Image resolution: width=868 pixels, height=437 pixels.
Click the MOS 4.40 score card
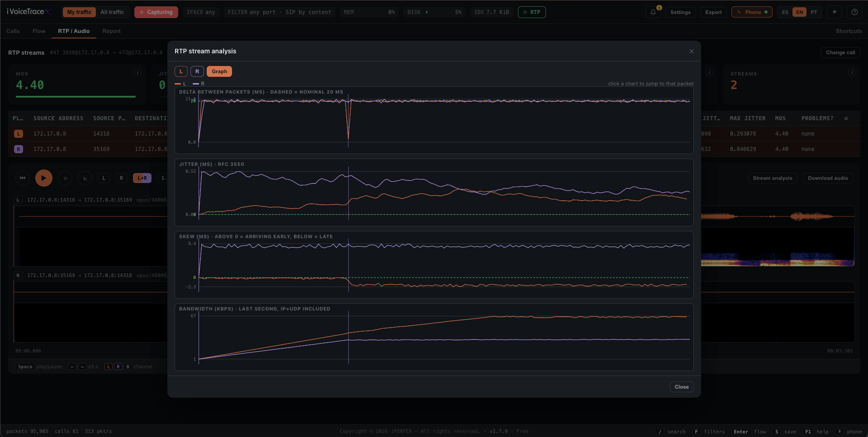point(76,84)
